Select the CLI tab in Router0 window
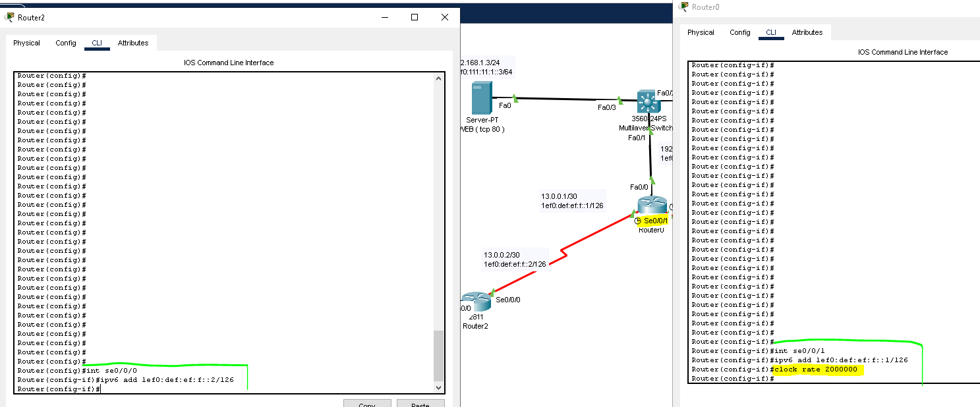 click(771, 32)
